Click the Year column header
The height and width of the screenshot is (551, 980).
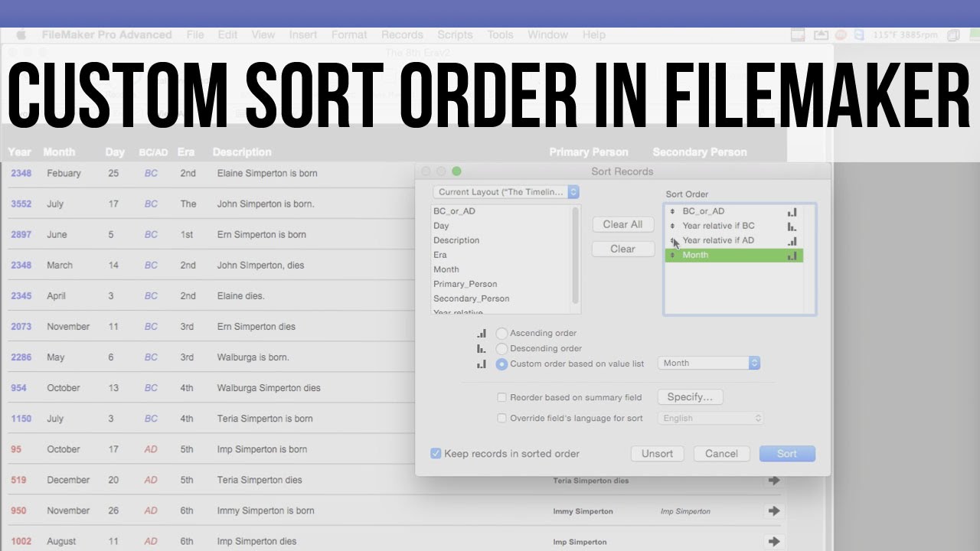(19, 152)
